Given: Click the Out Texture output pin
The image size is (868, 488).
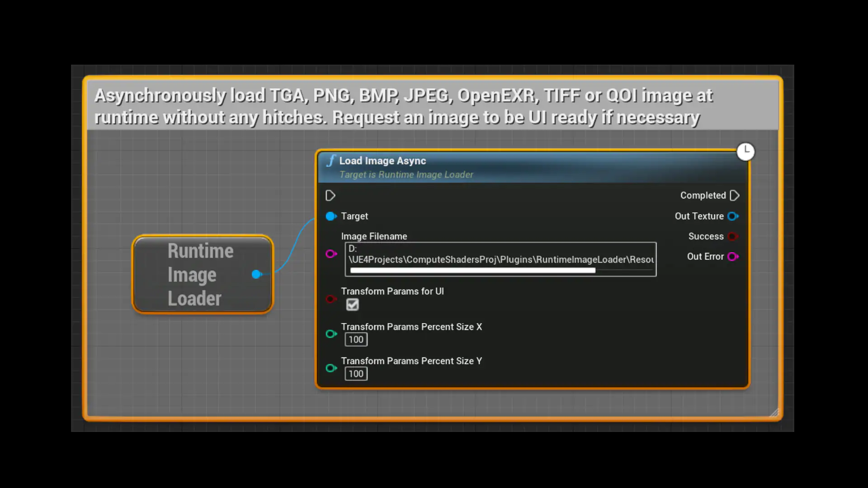Looking at the screenshot, I should point(733,216).
